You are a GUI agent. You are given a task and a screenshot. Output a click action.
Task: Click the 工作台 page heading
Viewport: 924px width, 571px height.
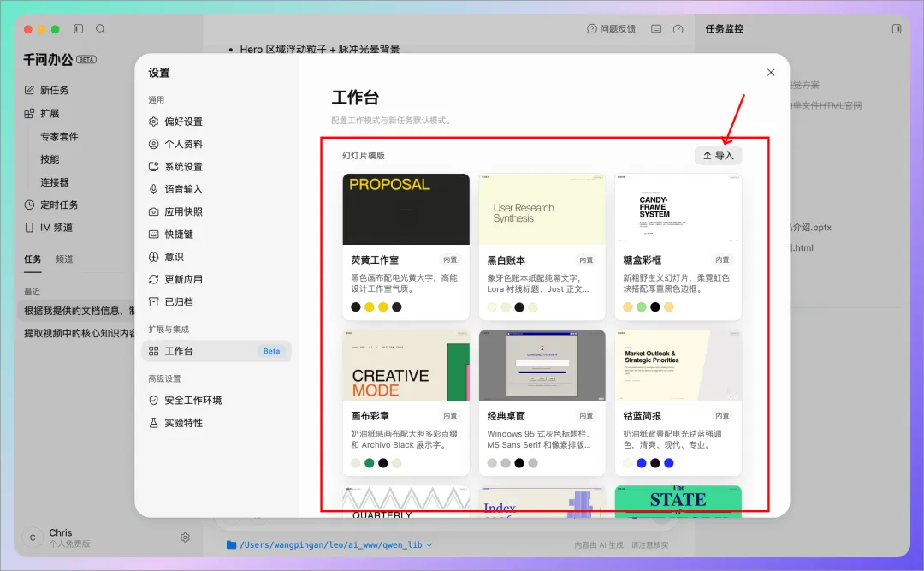point(355,98)
